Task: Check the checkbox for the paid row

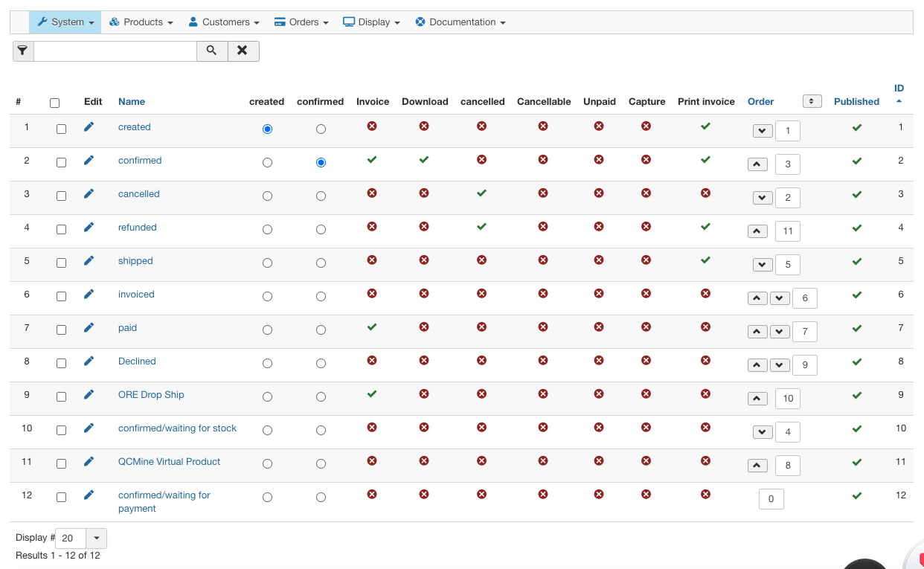Action: click(61, 329)
